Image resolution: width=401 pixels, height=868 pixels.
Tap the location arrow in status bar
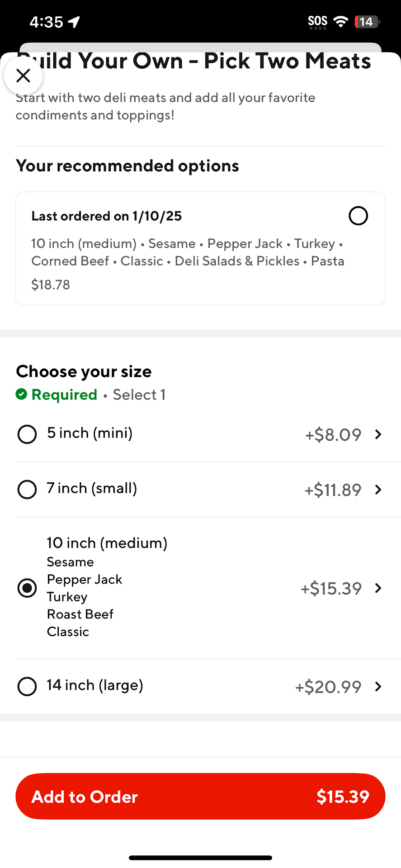74,22
